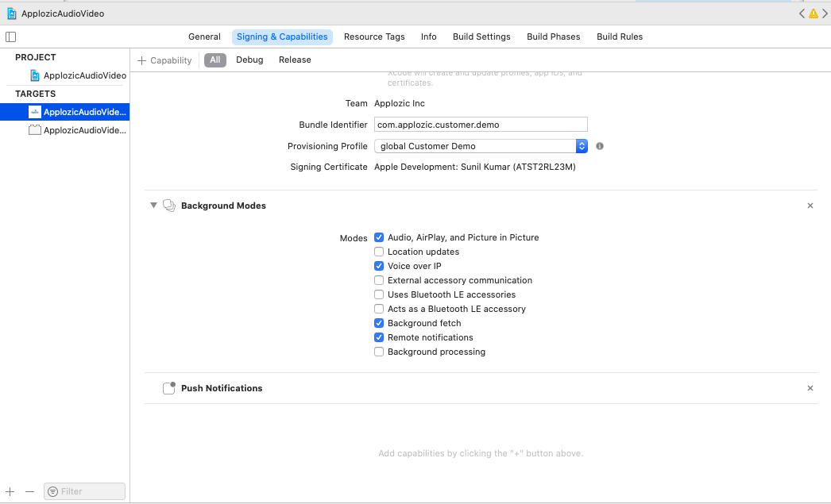Open the Build Rules tab
The height and width of the screenshot is (504, 831).
tap(620, 37)
